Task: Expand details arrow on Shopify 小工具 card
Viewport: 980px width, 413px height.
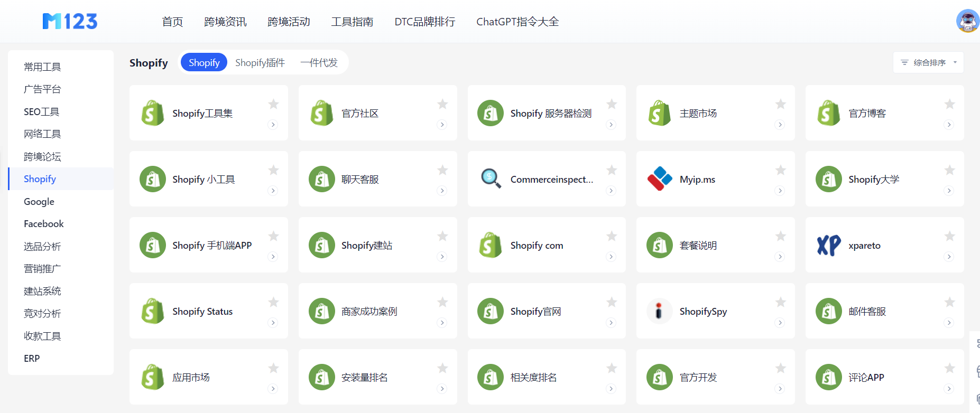Action: (x=273, y=191)
